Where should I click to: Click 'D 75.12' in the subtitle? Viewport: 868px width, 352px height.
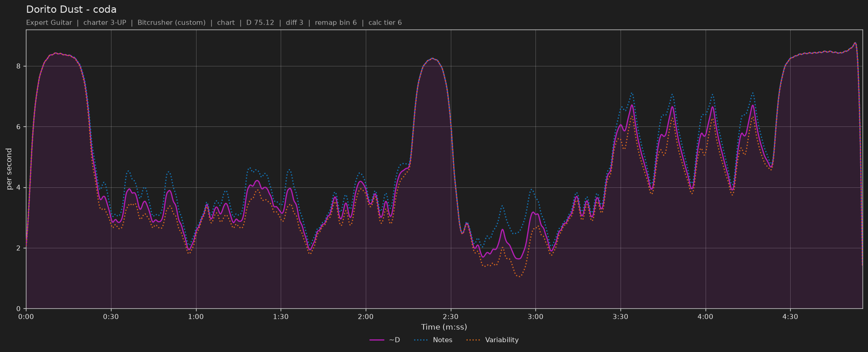tap(260, 23)
